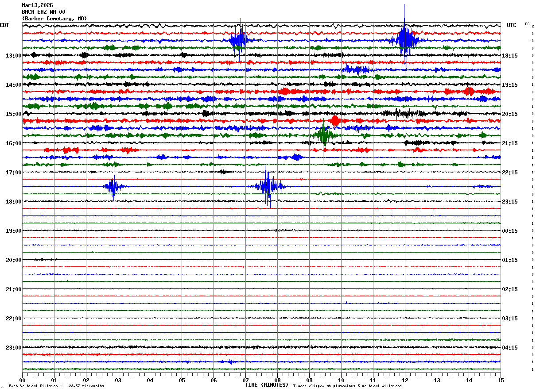Click the green seismic burst before 16:00

tap(325, 135)
